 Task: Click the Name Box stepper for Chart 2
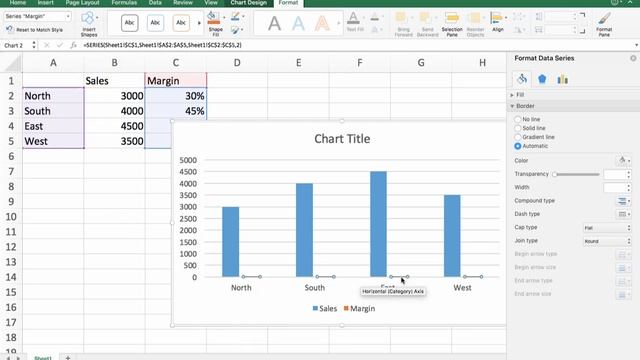click(33, 45)
